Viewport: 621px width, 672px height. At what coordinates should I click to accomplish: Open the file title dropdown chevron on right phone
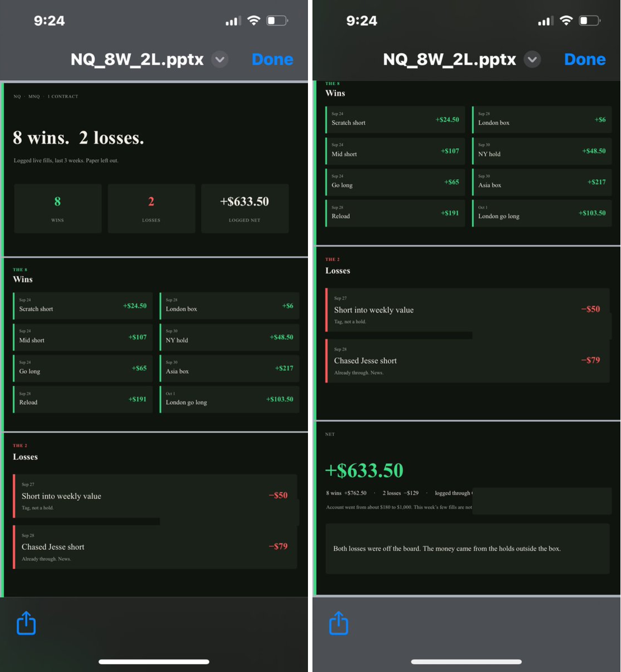click(x=533, y=59)
